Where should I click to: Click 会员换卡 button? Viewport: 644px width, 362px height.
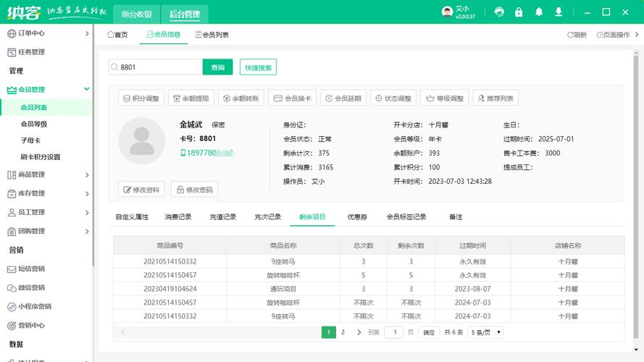coord(292,98)
